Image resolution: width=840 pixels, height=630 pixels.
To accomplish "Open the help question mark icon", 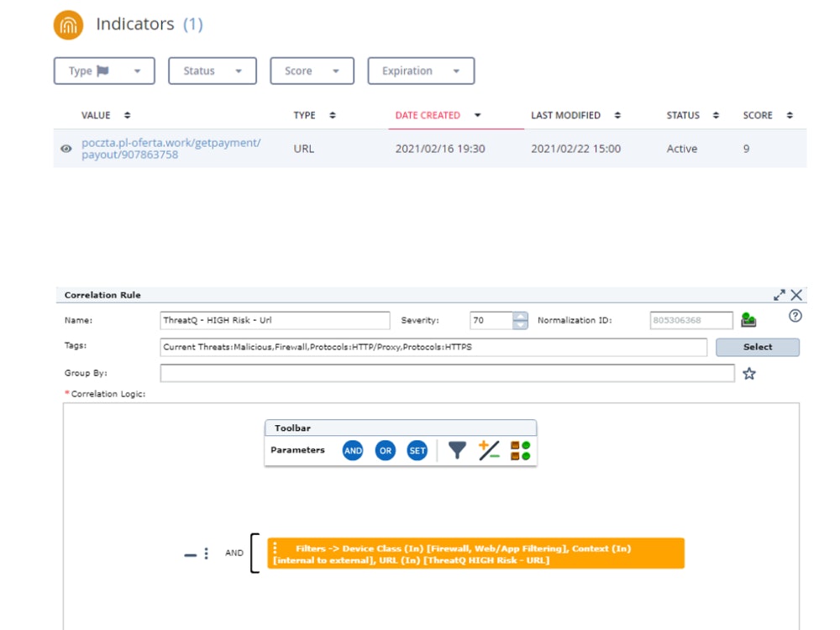I will [x=795, y=317].
